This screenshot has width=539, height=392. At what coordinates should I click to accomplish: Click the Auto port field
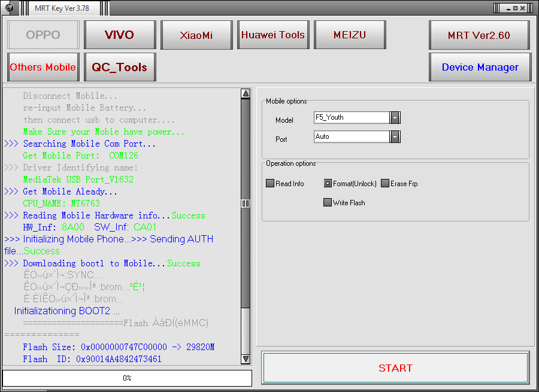(352, 136)
